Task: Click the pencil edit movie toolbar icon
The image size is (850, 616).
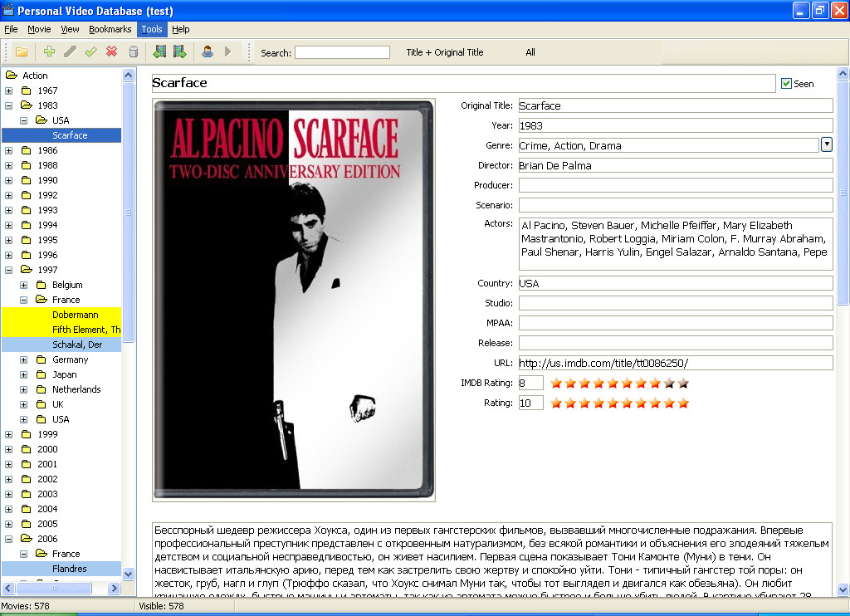Action: (x=70, y=51)
